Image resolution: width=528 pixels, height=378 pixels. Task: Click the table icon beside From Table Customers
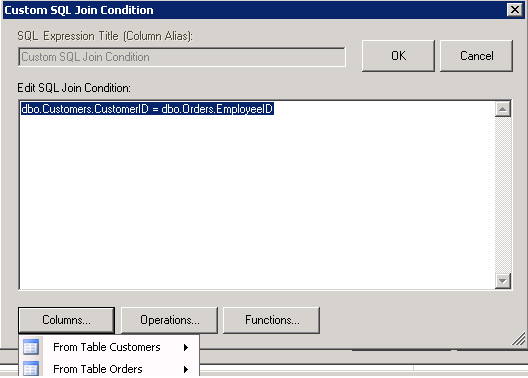(x=31, y=347)
